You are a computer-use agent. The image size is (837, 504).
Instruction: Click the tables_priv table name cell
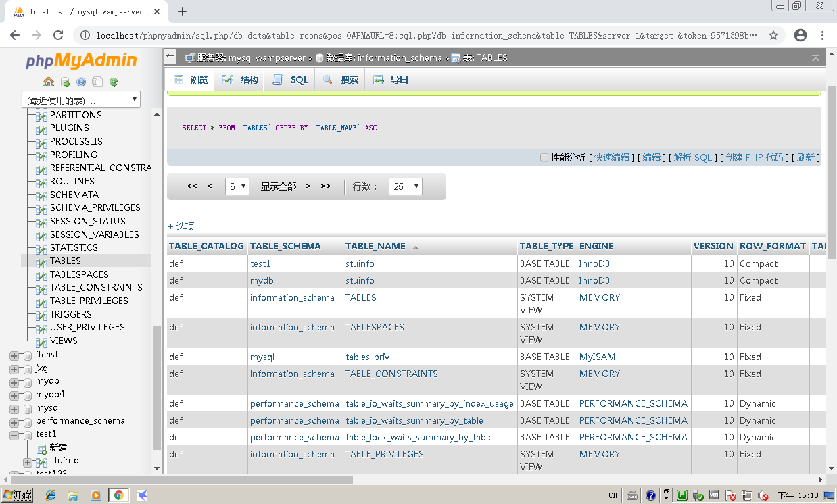coord(367,357)
